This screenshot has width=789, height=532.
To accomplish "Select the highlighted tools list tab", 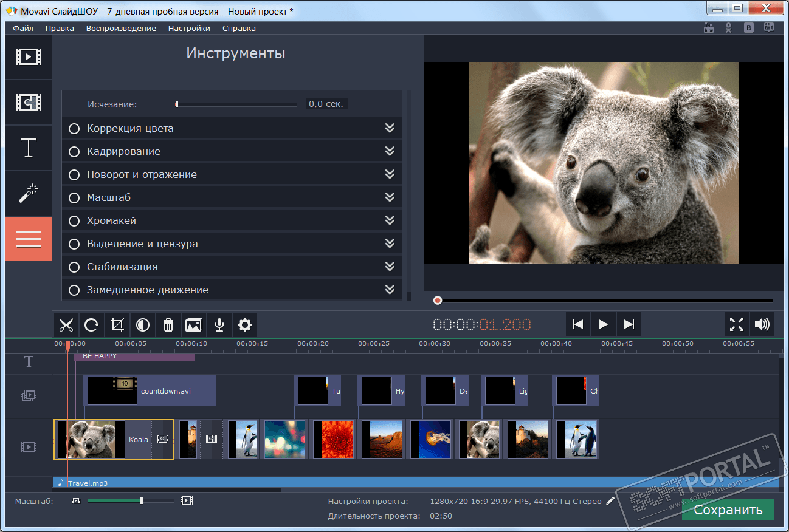I will click(29, 239).
